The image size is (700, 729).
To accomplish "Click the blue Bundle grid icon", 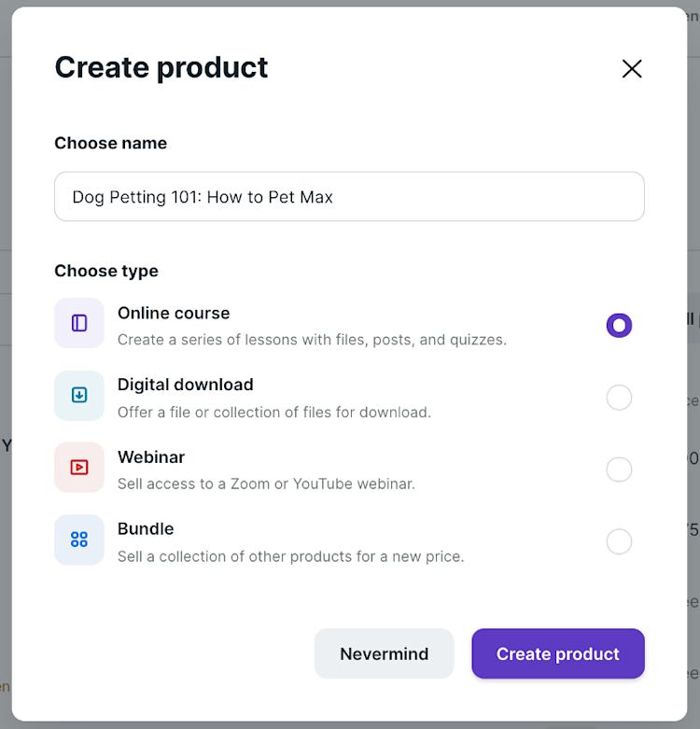I will coord(79,540).
